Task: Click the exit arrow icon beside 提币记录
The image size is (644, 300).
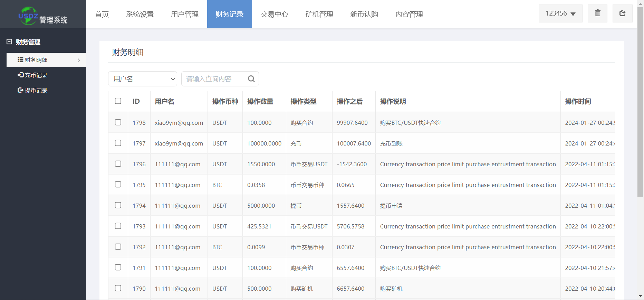Action: (x=20, y=90)
